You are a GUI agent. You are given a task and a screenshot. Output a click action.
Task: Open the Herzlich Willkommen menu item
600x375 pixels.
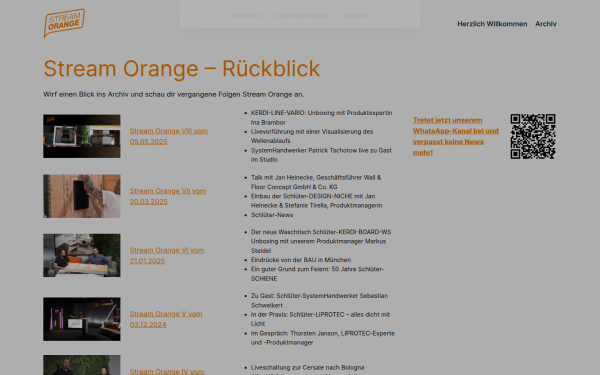click(x=492, y=24)
